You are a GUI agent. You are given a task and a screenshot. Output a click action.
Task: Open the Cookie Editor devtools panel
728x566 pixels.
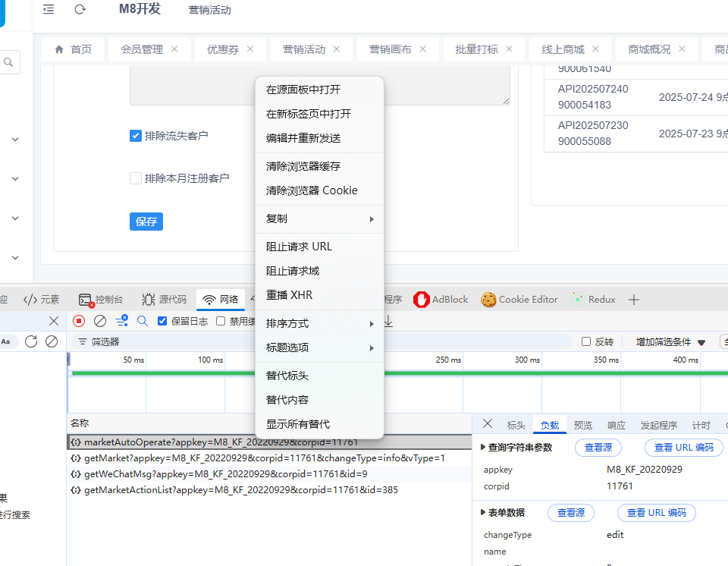click(x=519, y=300)
